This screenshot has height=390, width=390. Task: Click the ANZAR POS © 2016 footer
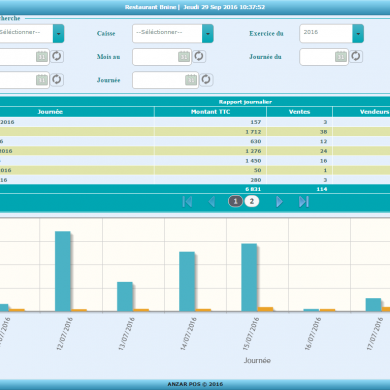tap(195, 384)
